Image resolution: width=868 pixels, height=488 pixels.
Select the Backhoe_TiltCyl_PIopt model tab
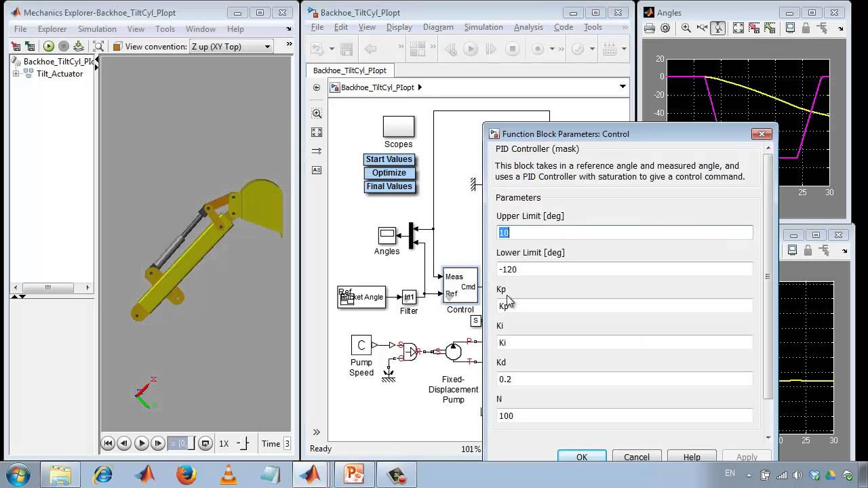[x=350, y=70]
